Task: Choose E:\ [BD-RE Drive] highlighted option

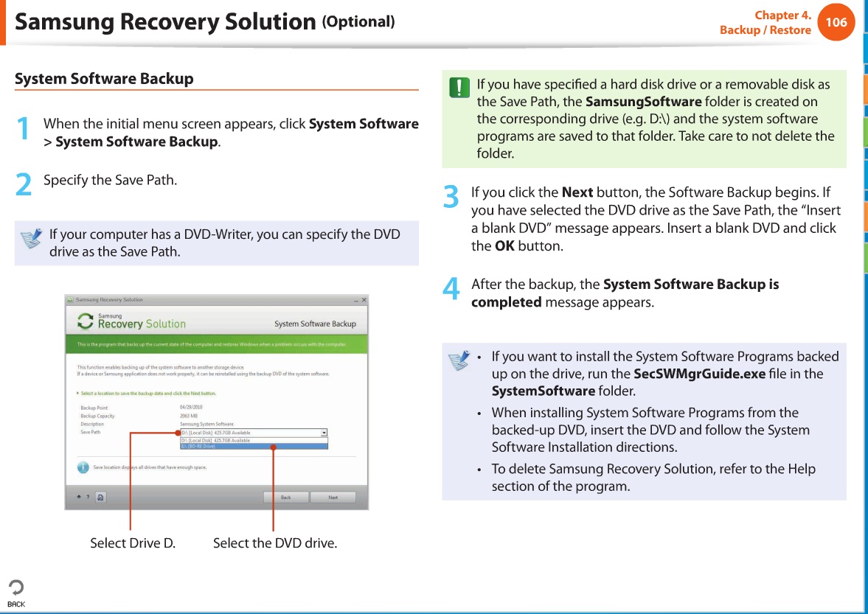Action: [x=254, y=446]
